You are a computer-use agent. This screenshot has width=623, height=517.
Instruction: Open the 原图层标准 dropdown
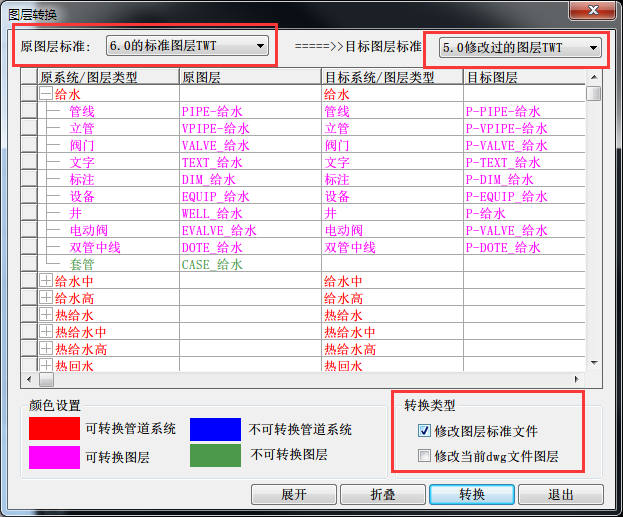point(187,46)
